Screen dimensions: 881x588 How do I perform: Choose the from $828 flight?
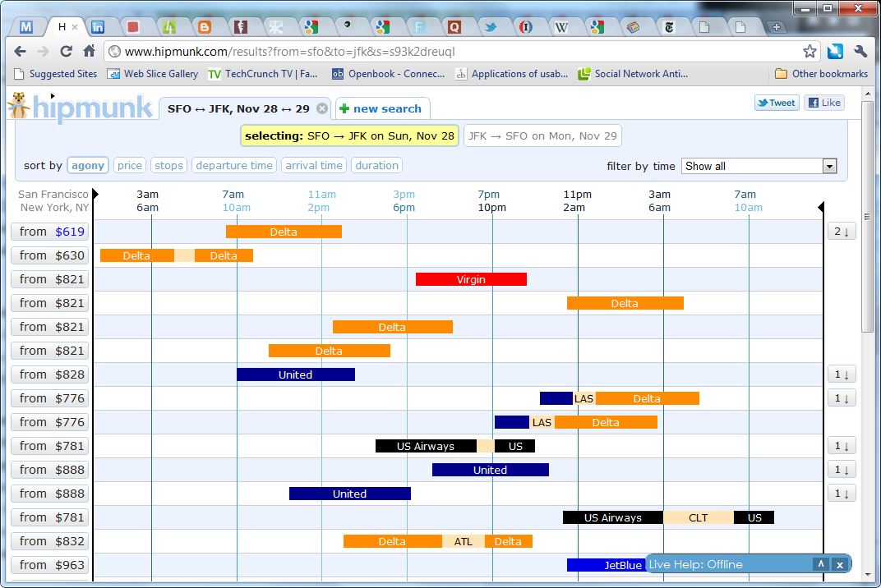tap(50, 374)
